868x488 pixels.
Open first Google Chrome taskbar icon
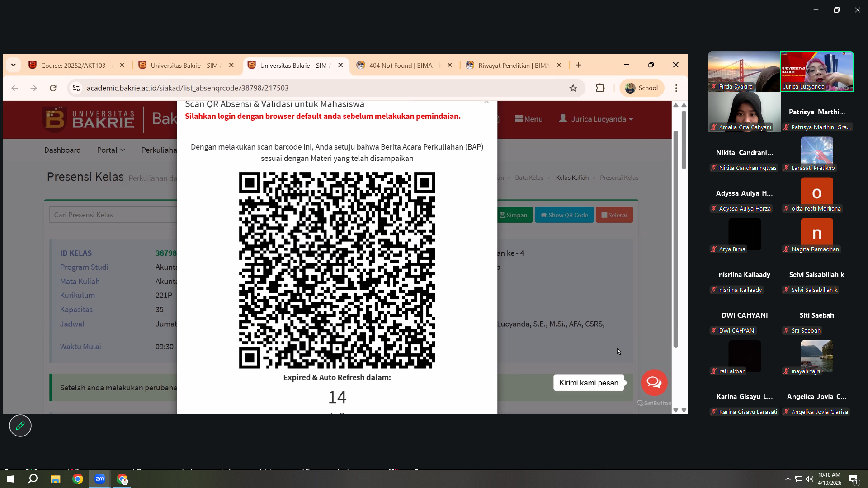(x=78, y=479)
